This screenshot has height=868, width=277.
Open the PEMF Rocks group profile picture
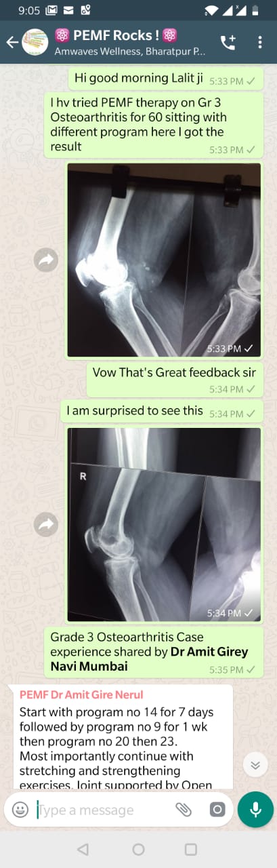click(35, 42)
